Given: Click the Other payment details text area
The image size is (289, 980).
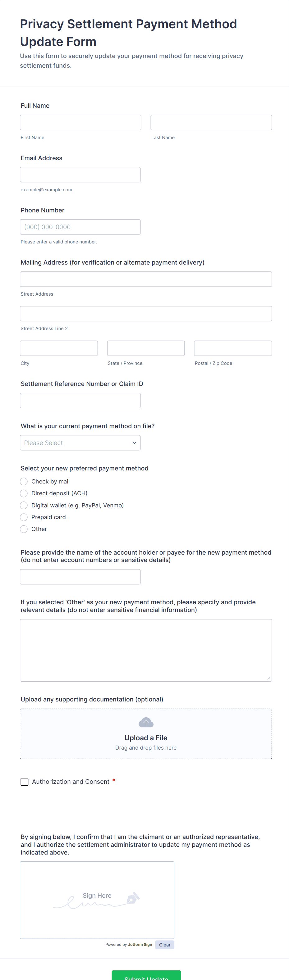Looking at the screenshot, I should 146,650.
